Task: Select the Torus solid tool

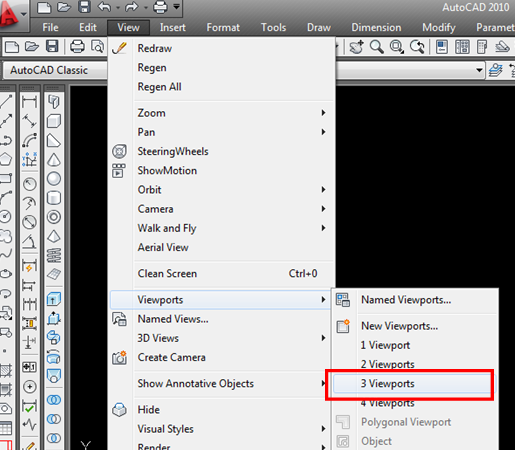Action: (54, 217)
